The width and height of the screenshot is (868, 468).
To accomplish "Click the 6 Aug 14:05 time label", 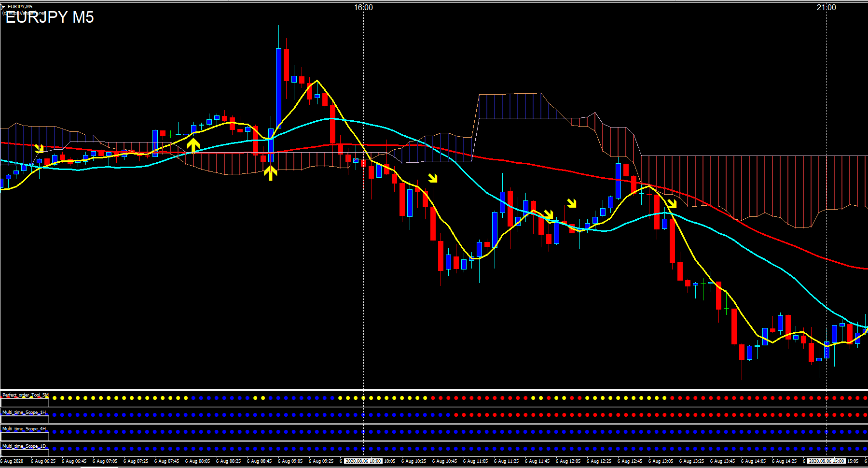I will pyautogui.click(x=755, y=461).
